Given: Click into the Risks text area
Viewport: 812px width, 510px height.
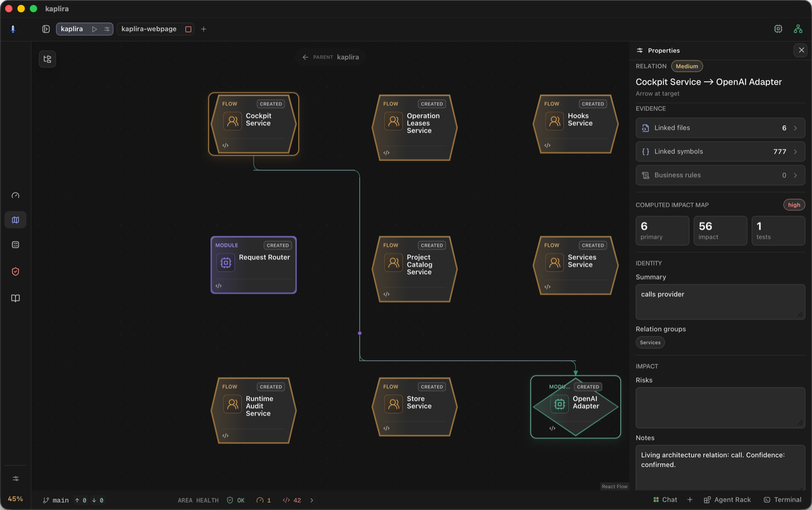Looking at the screenshot, I should click(x=720, y=408).
